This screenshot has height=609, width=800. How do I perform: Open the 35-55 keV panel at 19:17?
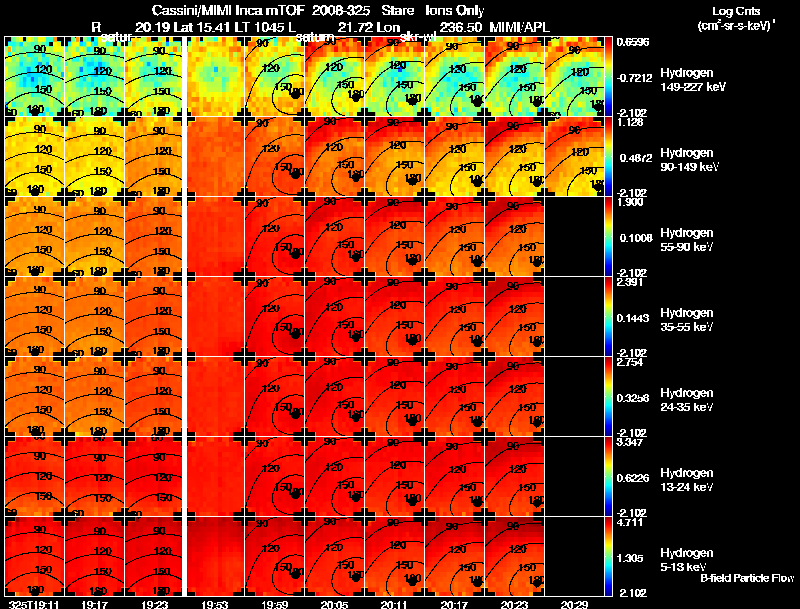tap(94, 317)
